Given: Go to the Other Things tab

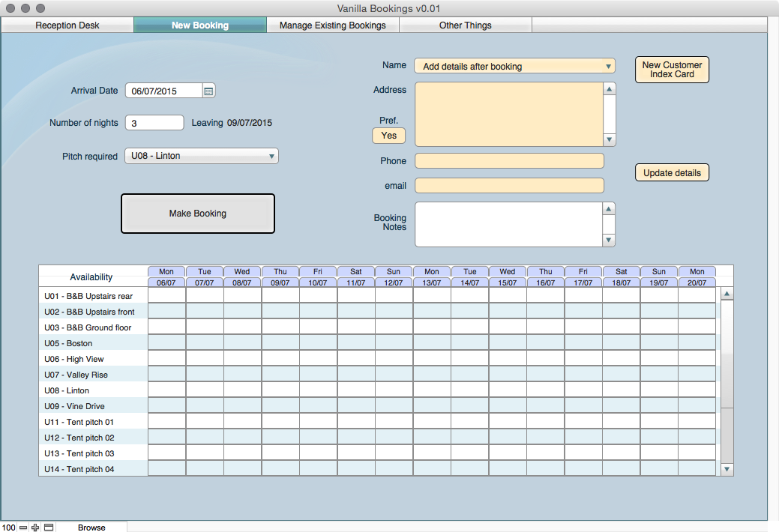Looking at the screenshot, I should tap(465, 25).
